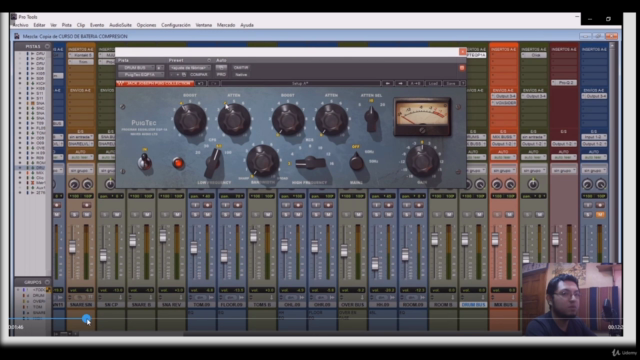The height and width of the screenshot is (360, 640).
Task: Open the Archivo menu
Action: coord(20,25)
